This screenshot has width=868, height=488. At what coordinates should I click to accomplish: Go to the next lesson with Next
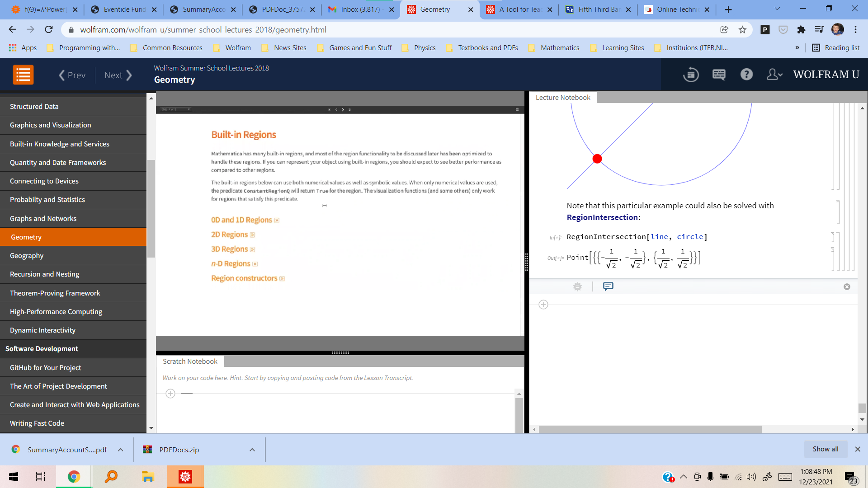(118, 75)
